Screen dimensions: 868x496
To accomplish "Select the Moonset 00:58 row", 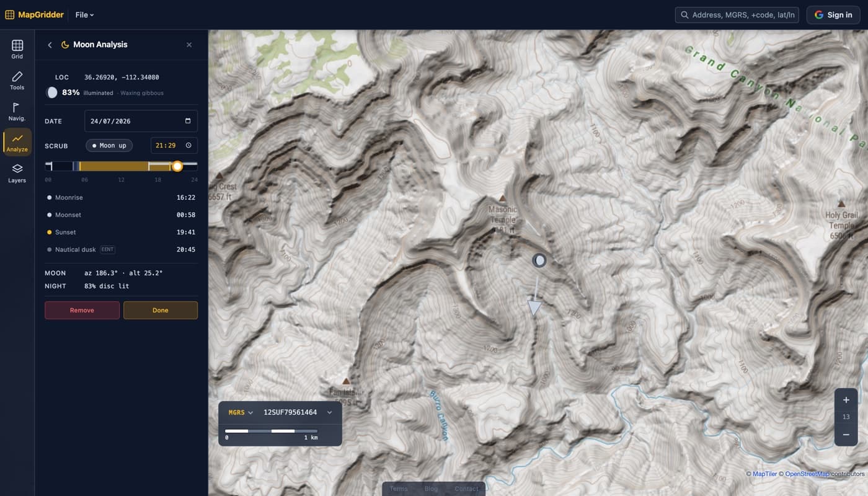I will pos(121,215).
